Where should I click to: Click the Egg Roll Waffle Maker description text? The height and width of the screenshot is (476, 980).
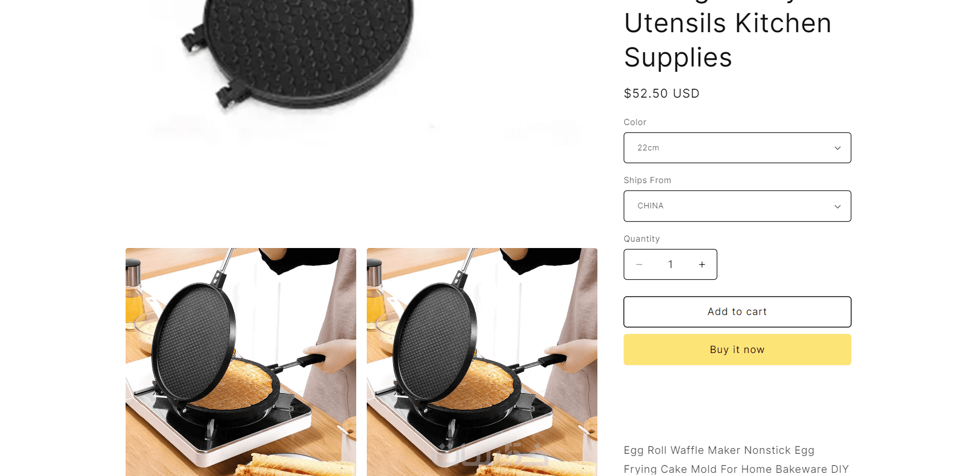(x=719, y=450)
